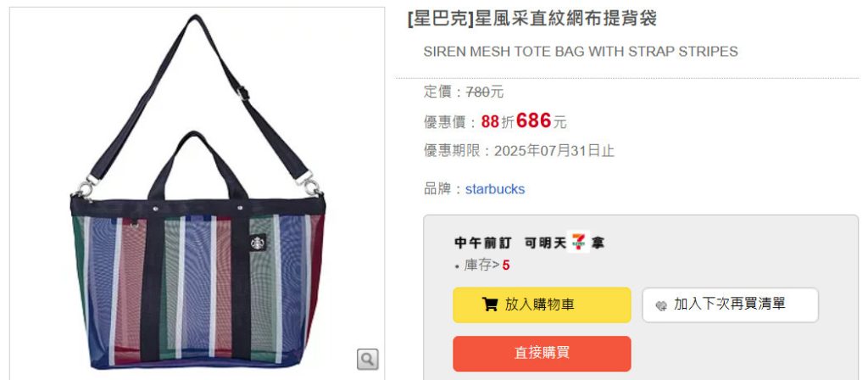Viewport: 868px width, 380px height.
Task: Open the starbucks brand link
Action: coord(495,189)
